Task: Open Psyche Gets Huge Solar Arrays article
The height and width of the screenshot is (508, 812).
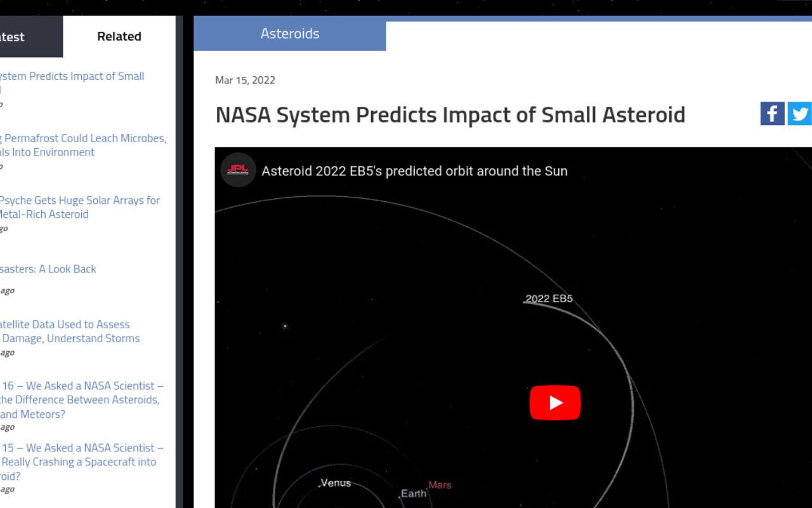Action: [79, 207]
